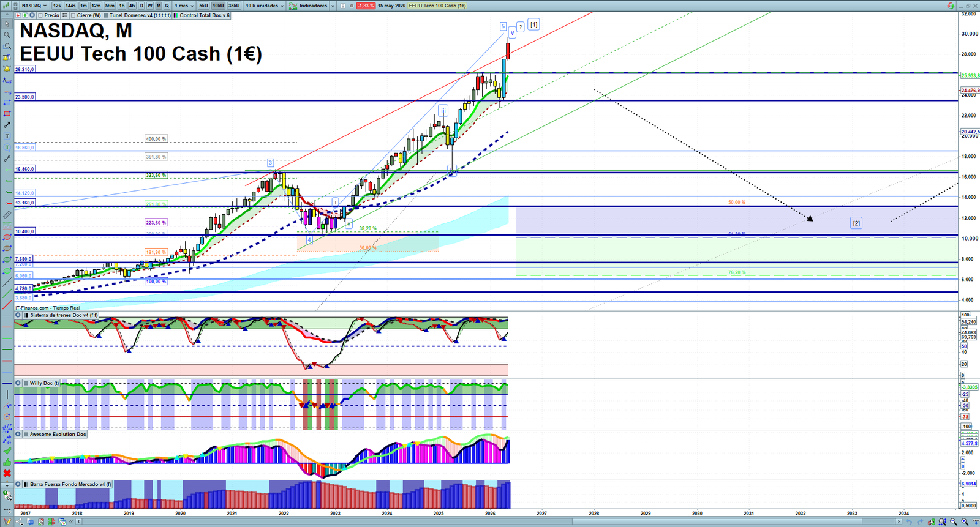The width and height of the screenshot is (980, 527).
Task: Click the red X delete tool
Action: pyautogui.click(x=7, y=473)
